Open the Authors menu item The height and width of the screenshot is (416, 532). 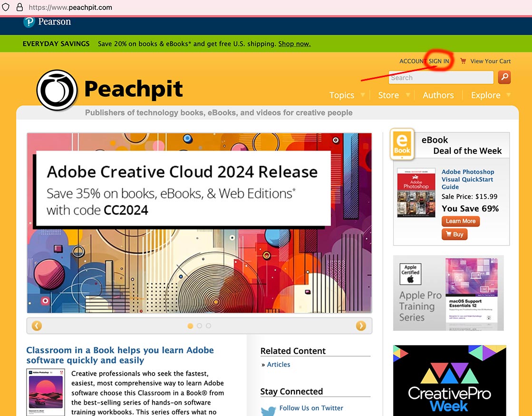(x=438, y=95)
